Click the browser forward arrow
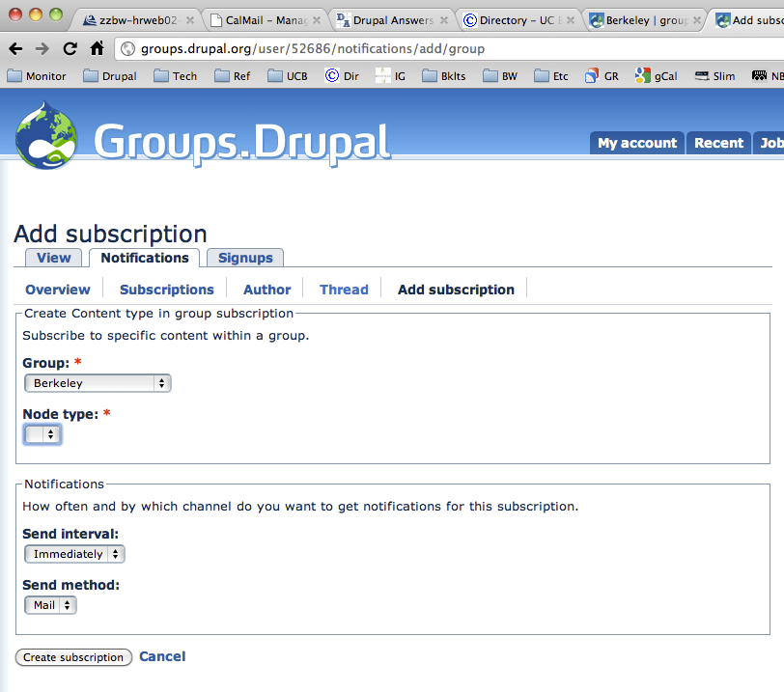 pos(42,48)
